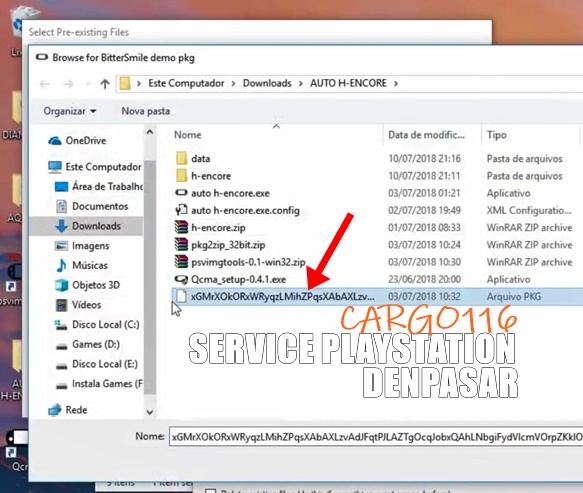Select Este Computador in the sidebar
583x493 pixels.
[103, 167]
